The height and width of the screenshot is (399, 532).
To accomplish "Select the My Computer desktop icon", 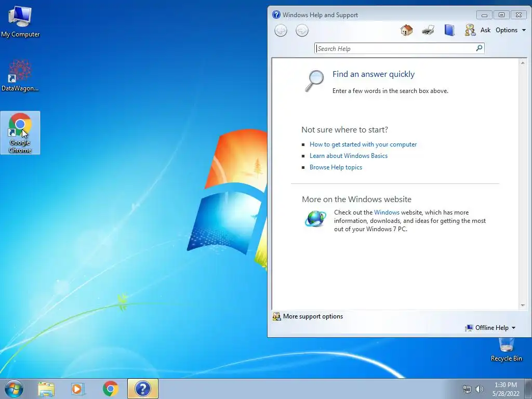I will click(20, 21).
